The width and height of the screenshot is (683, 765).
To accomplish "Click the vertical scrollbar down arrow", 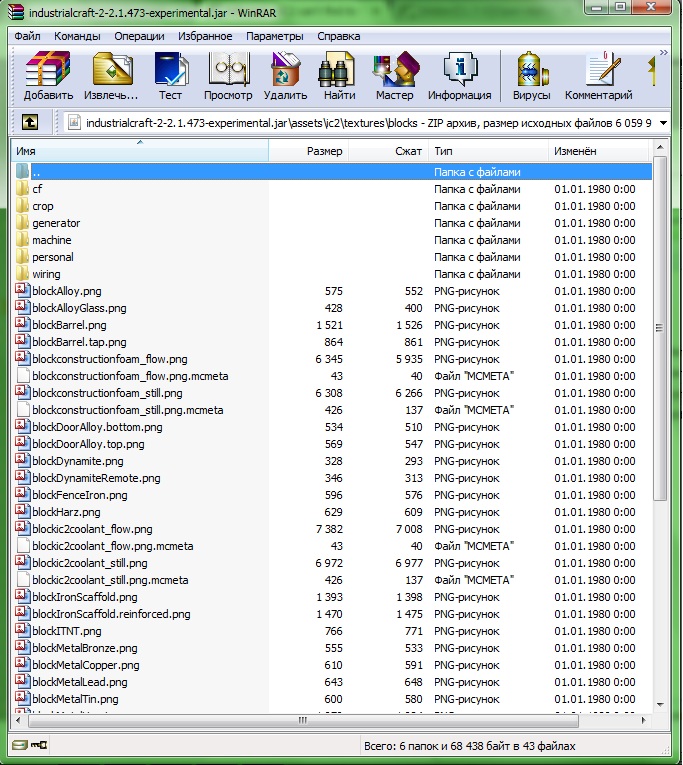I will [659, 704].
